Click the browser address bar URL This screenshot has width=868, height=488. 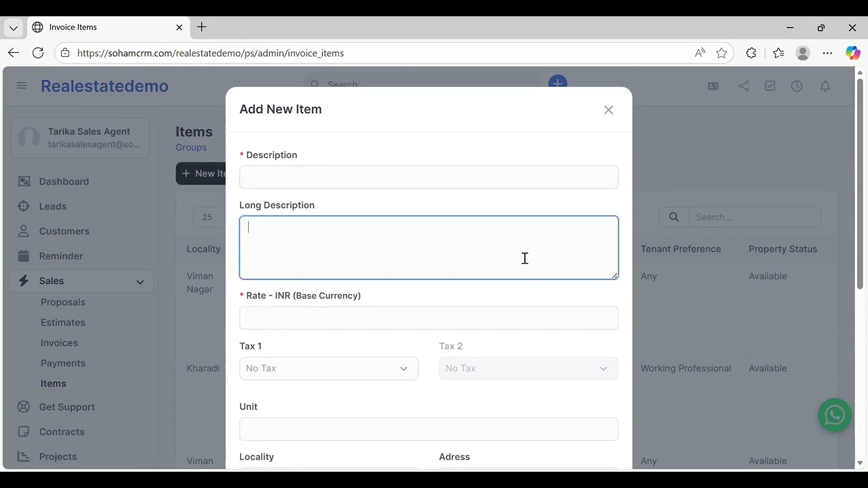210,53
